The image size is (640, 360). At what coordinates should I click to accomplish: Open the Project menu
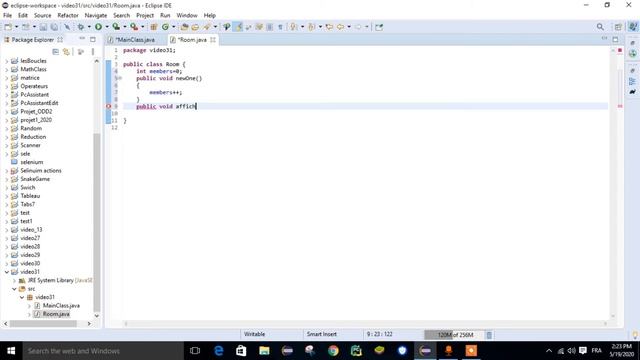click(x=145, y=16)
